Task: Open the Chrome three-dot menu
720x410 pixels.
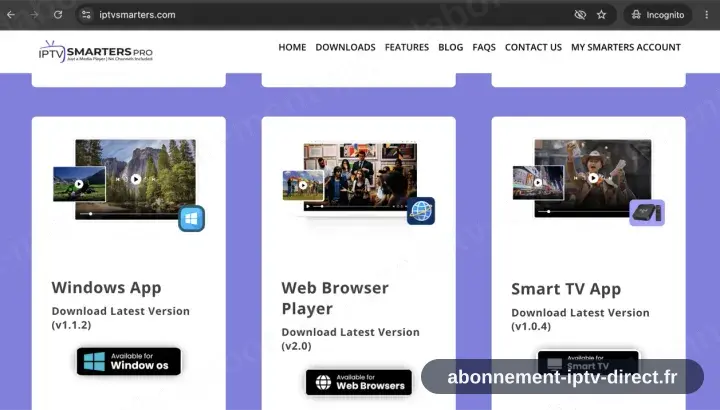Action: click(706, 15)
